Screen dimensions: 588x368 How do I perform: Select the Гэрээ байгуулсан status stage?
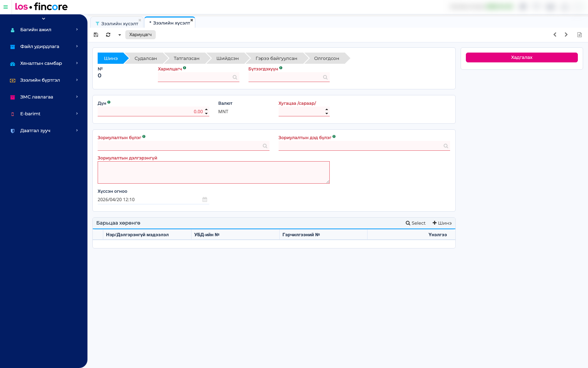coord(276,58)
